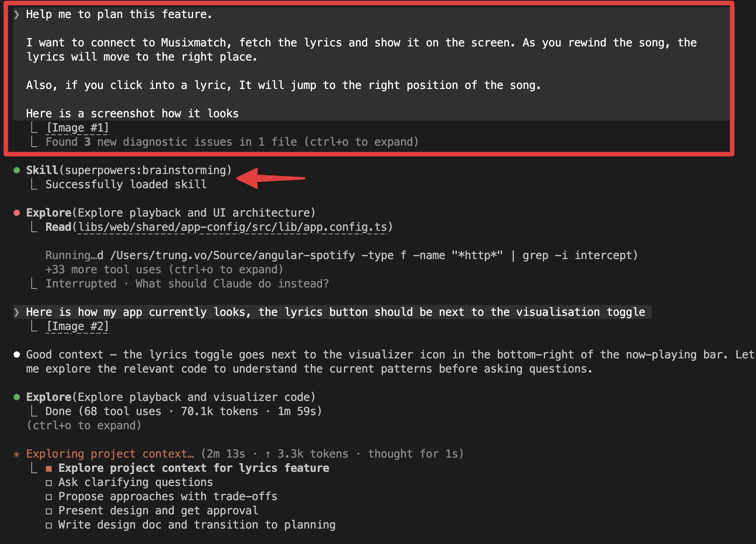756x544 pixels.
Task: Open the app.config.ts file path link
Action: pyautogui.click(x=232, y=227)
